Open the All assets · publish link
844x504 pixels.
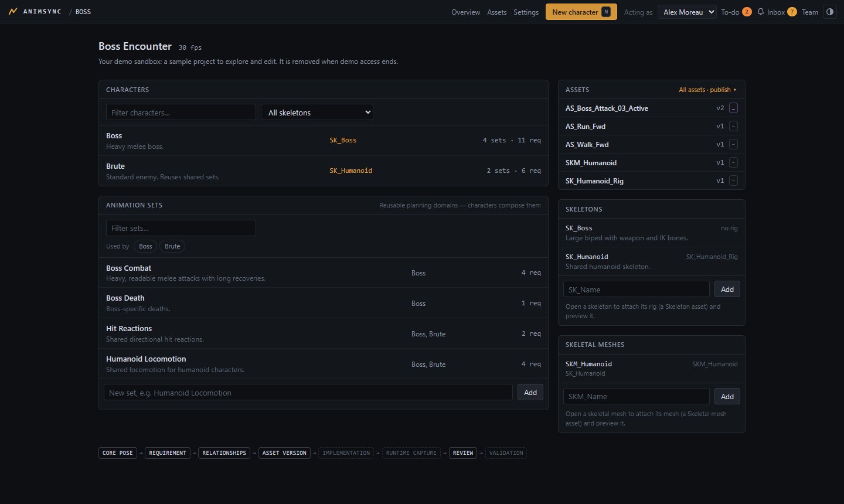[x=707, y=90]
